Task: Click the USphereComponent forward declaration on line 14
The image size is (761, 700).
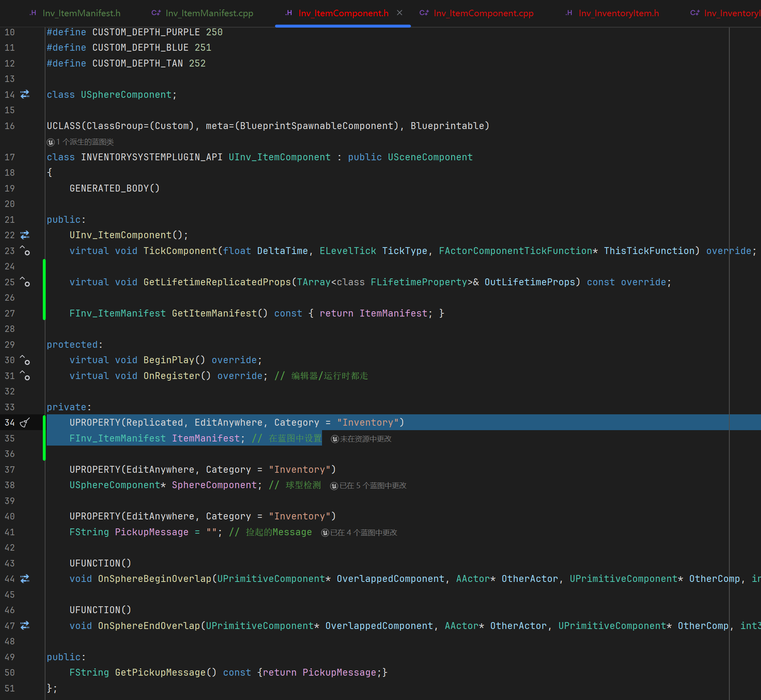Action: point(126,95)
